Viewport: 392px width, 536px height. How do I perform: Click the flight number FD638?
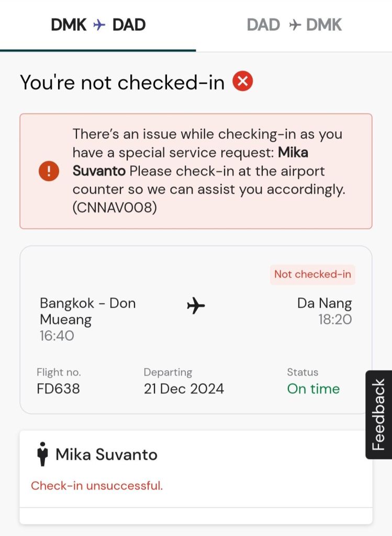58,389
